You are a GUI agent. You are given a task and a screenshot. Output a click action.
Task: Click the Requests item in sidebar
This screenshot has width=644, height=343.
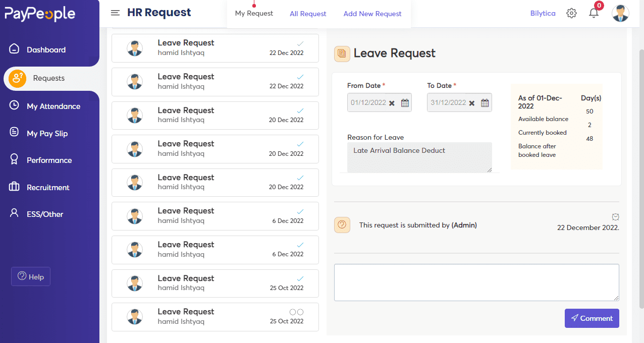click(x=51, y=78)
